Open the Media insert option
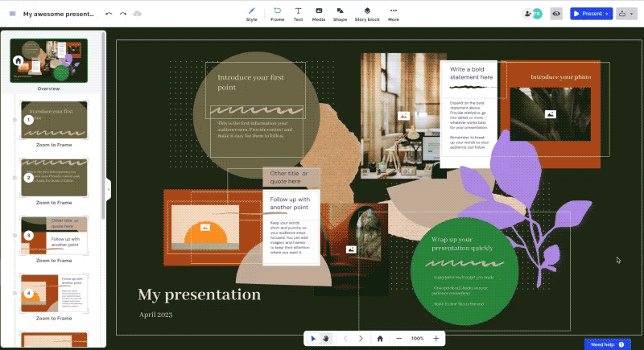The height and width of the screenshot is (350, 644). [319, 13]
